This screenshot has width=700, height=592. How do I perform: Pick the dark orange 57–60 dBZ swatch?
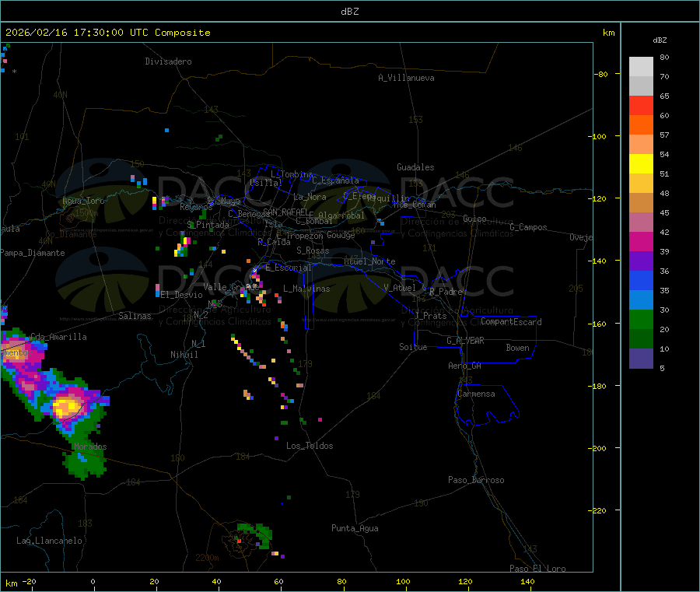click(641, 125)
